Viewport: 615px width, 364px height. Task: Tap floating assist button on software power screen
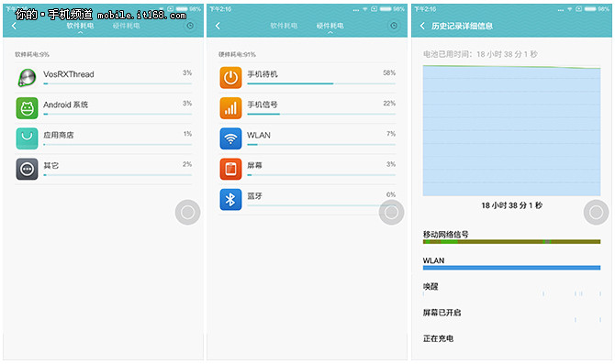[187, 213]
